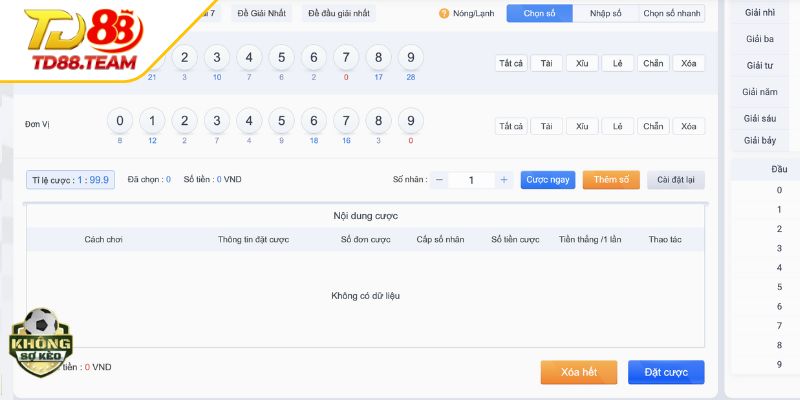
Task: Focus the Số nhân multiplier input field
Action: click(471, 180)
